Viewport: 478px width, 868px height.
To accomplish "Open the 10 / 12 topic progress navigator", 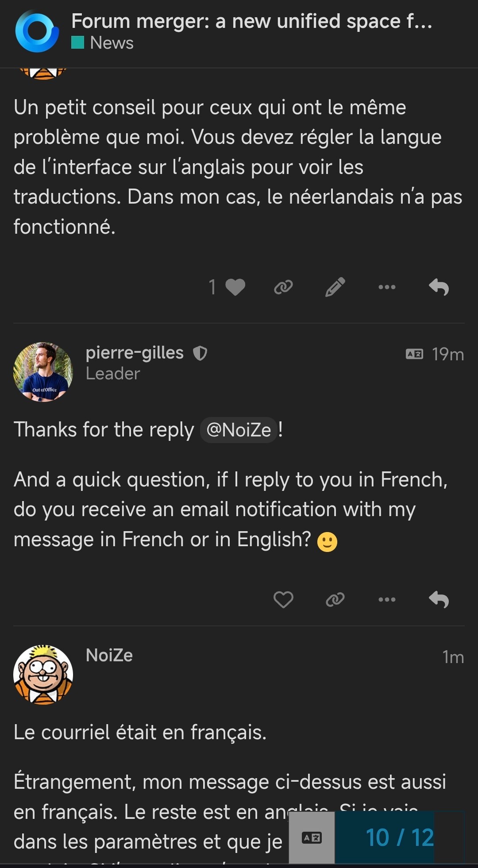I will [400, 837].
